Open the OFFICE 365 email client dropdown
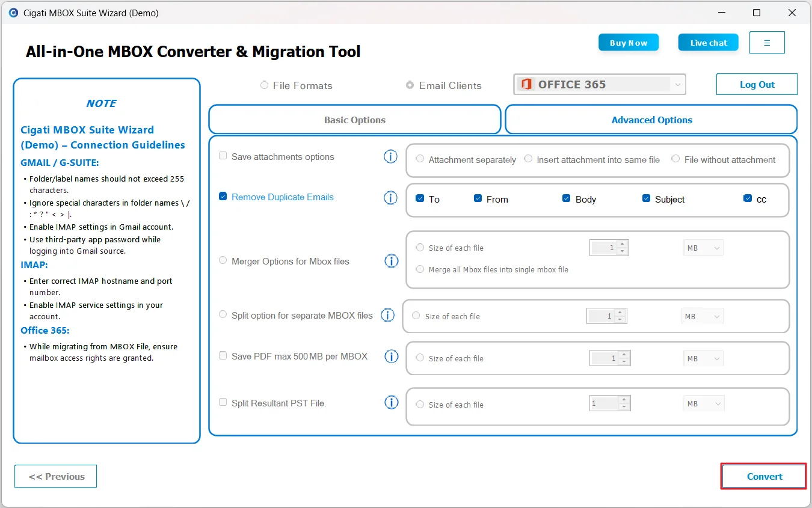The width and height of the screenshot is (812, 508). point(600,85)
